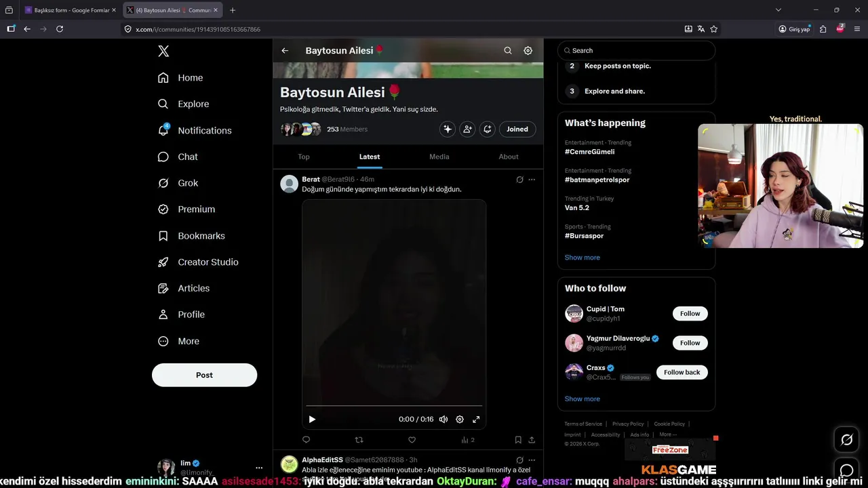Viewport: 868px width, 488px height.
Task: Like Berat's post
Action: pyautogui.click(x=412, y=440)
